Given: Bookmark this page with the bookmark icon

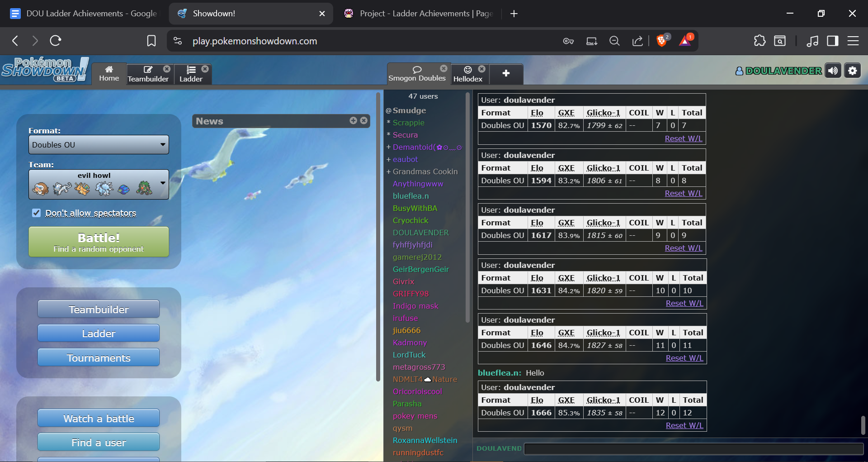Looking at the screenshot, I should [151, 41].
